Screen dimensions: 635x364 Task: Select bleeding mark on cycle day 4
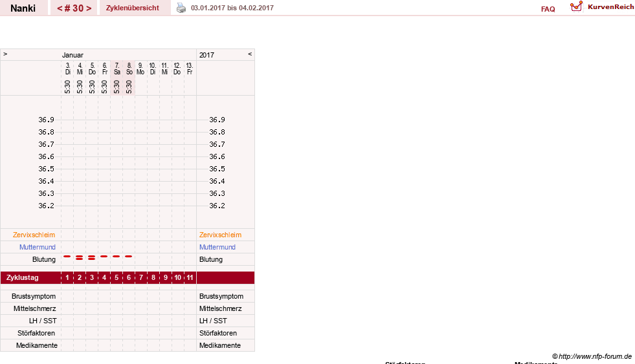pos(104,257)
